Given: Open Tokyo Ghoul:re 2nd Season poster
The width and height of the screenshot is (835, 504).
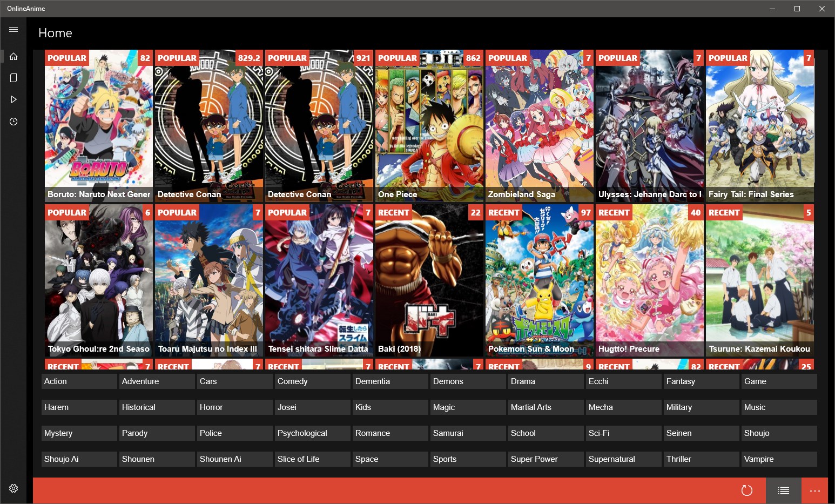Looking at the screenshot, I should [x=99, y=280].
